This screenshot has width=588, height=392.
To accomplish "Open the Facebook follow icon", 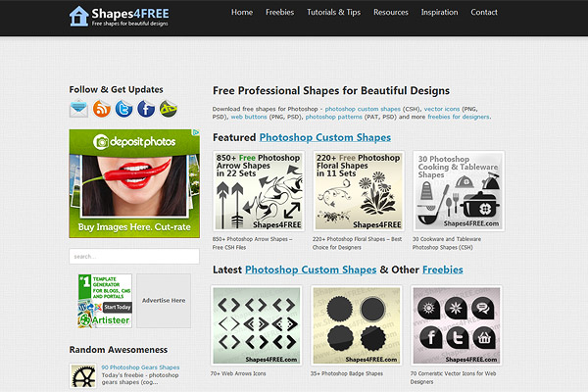I will [146, 109].
